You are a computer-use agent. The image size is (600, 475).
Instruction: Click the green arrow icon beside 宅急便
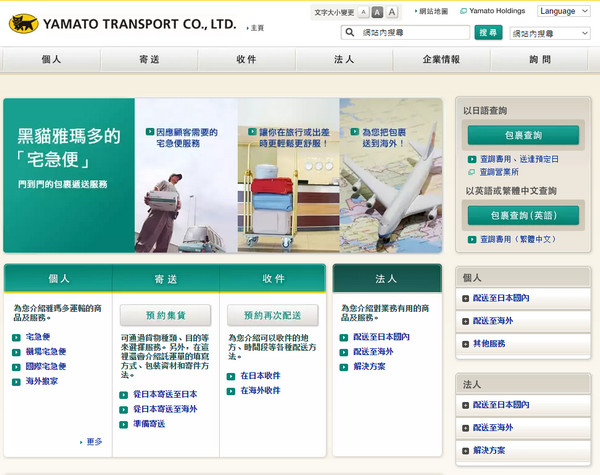click(x=16, y=338)
